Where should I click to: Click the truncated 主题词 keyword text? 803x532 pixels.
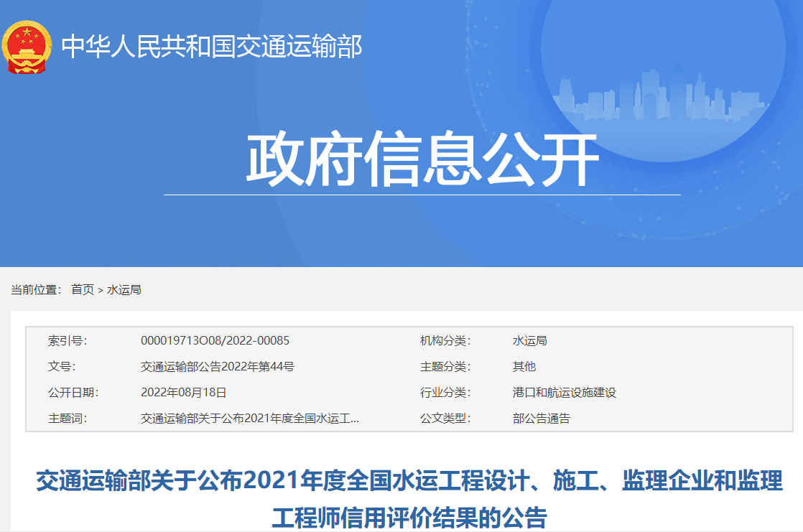coord(249,418)
